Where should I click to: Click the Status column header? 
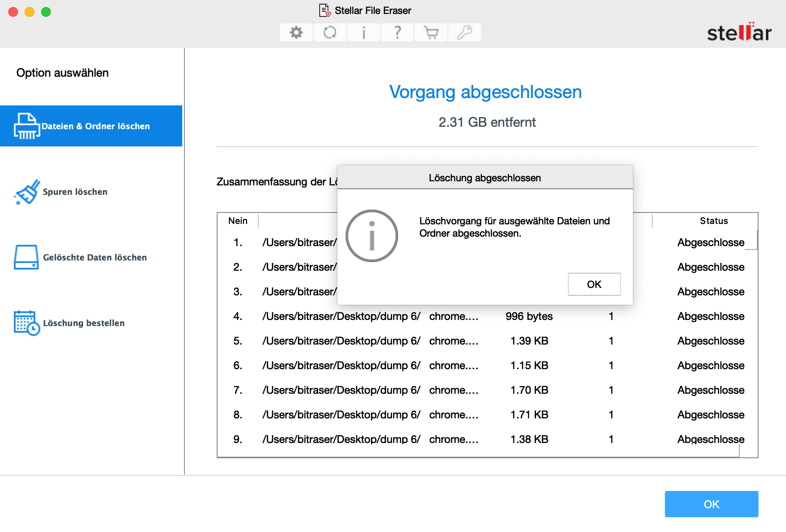(714, 221)
